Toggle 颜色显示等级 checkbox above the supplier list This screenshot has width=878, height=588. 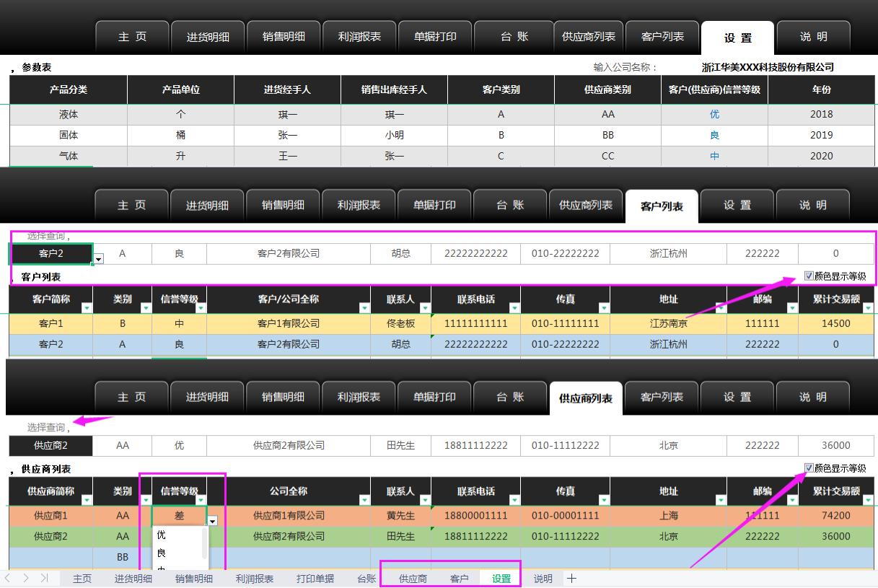(809, 468)
